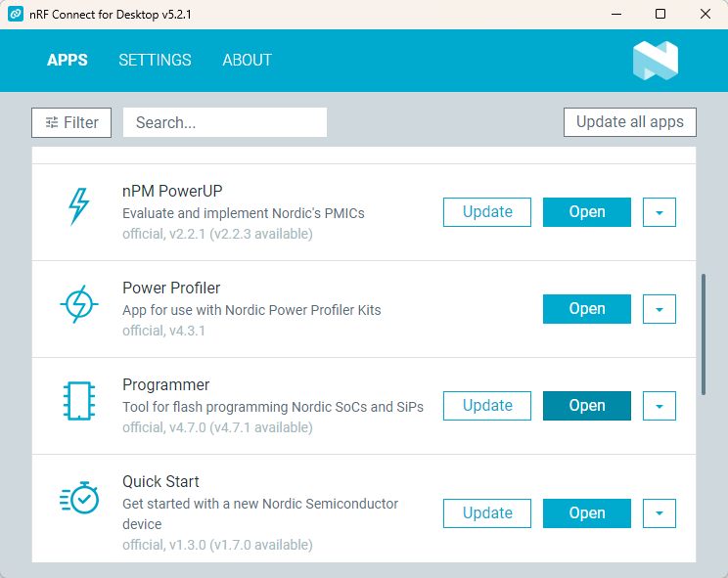The width and height of the screenshot is (728, 578).
Task: Click 'Evaluate and implement Nordic's PMICs' description
Action: coord(244,213)
